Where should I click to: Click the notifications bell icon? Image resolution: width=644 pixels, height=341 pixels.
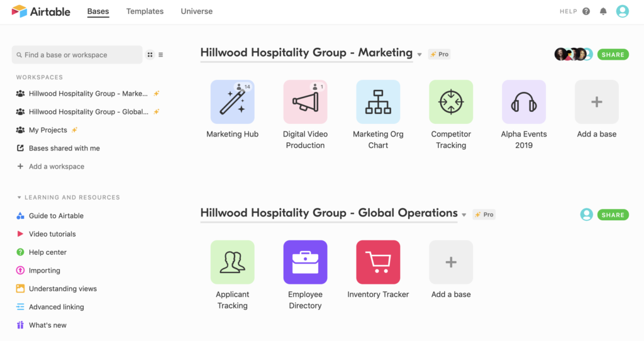[x=604, y=11]
